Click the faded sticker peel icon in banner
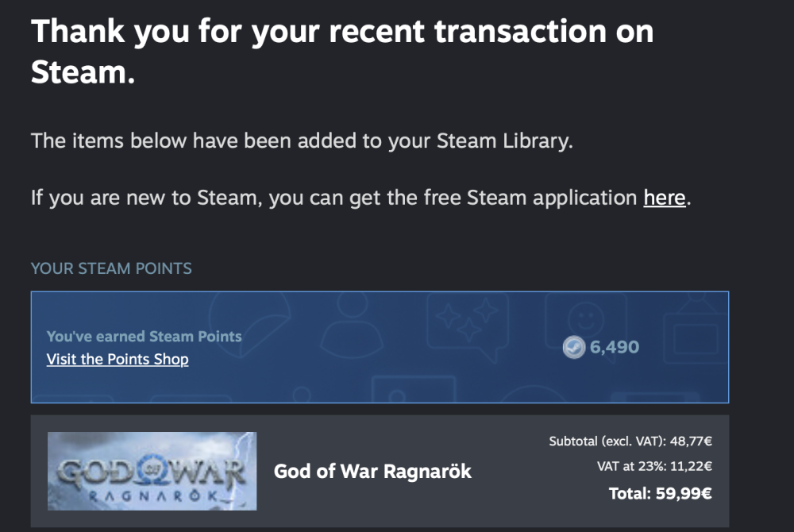The image size is (794, 532). [250, 324]
